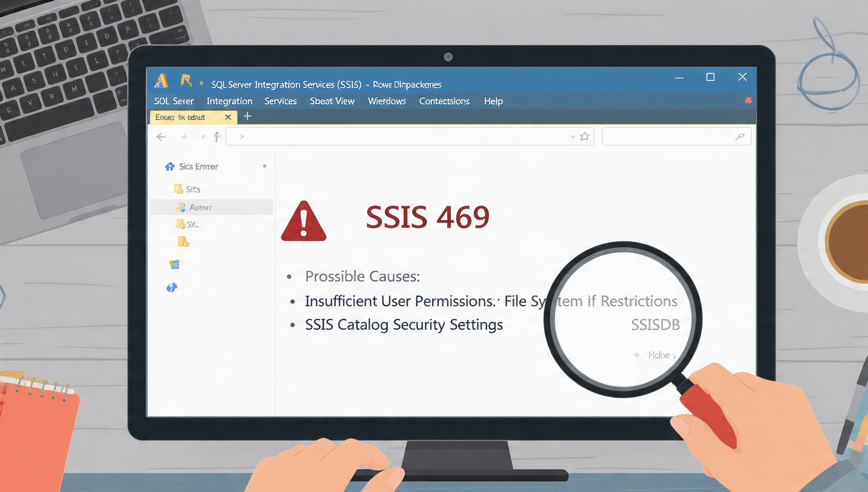Open the address bar dropdown chevron

click(x=573, y=137)
